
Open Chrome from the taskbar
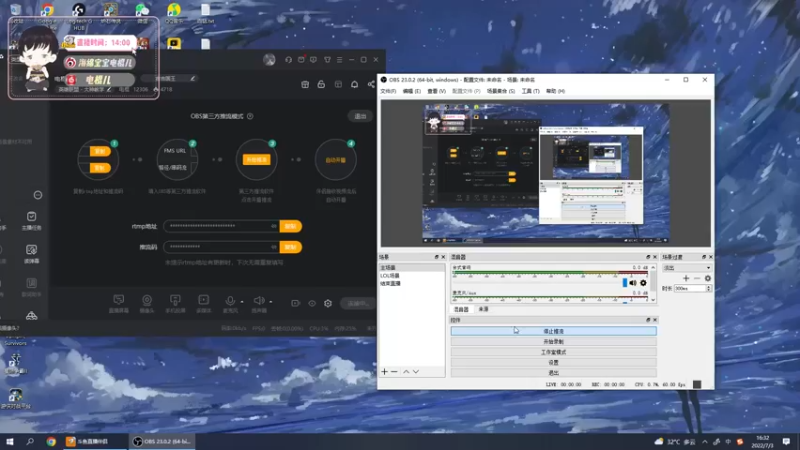(x=51, y=441)
